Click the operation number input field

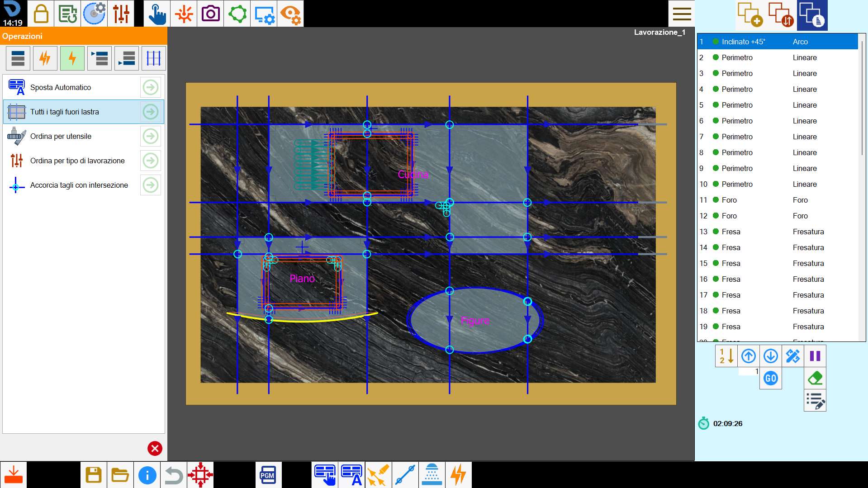coord(749,372)
